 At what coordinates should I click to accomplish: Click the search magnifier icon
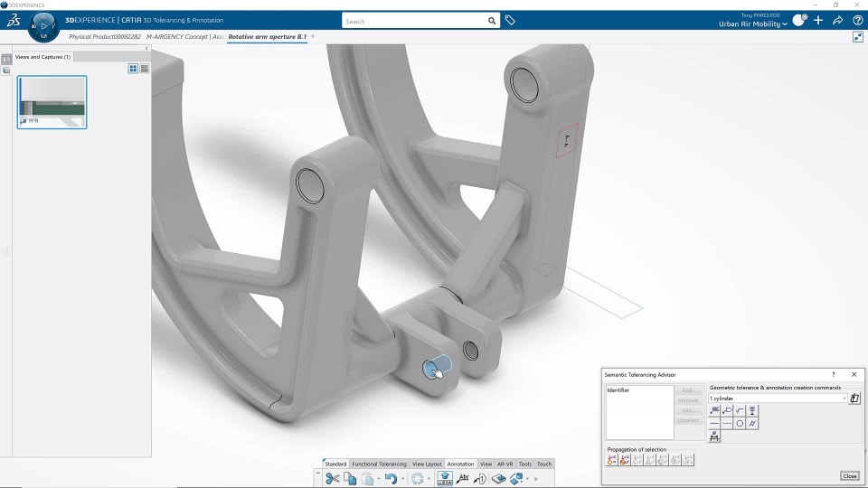(x=492, y=21)
